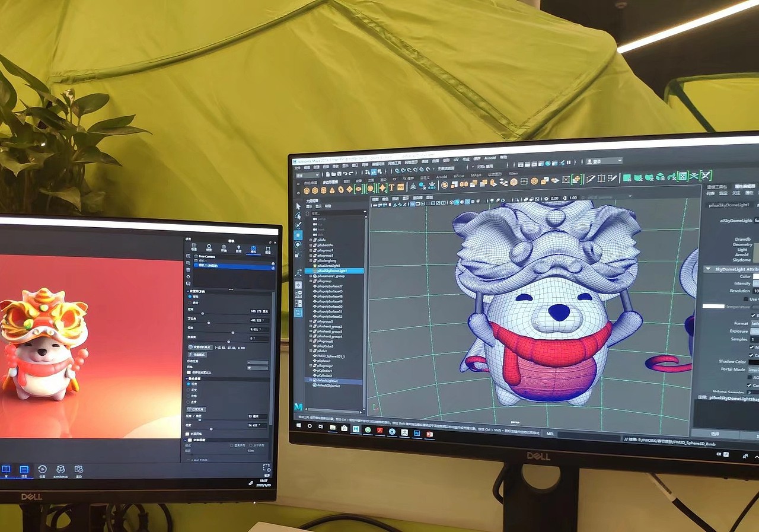Viewport: 759px width, 532px height.
Task: Open Maya from the Windows taskbar
Action: coord(356,429)
